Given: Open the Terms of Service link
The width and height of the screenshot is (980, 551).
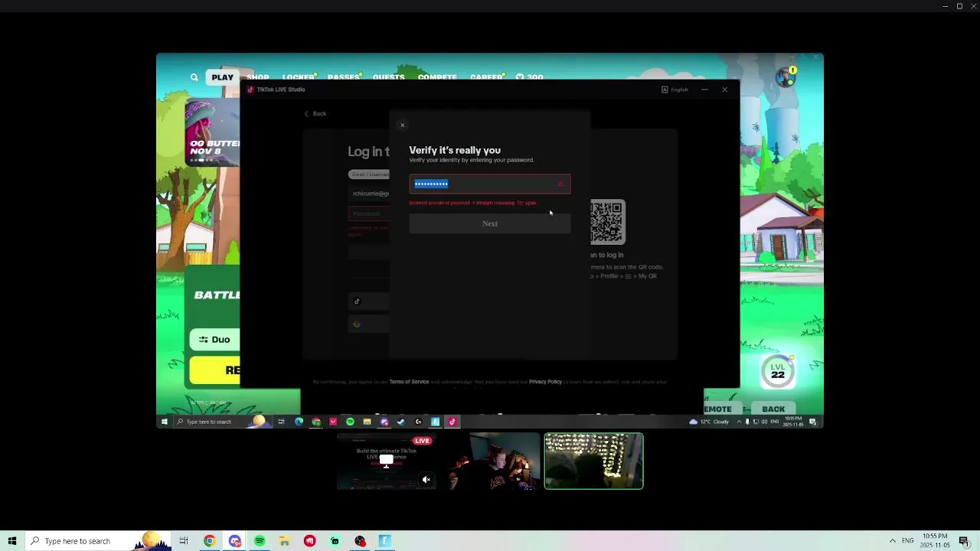Looking at the screenshot, I should [409, 381].
